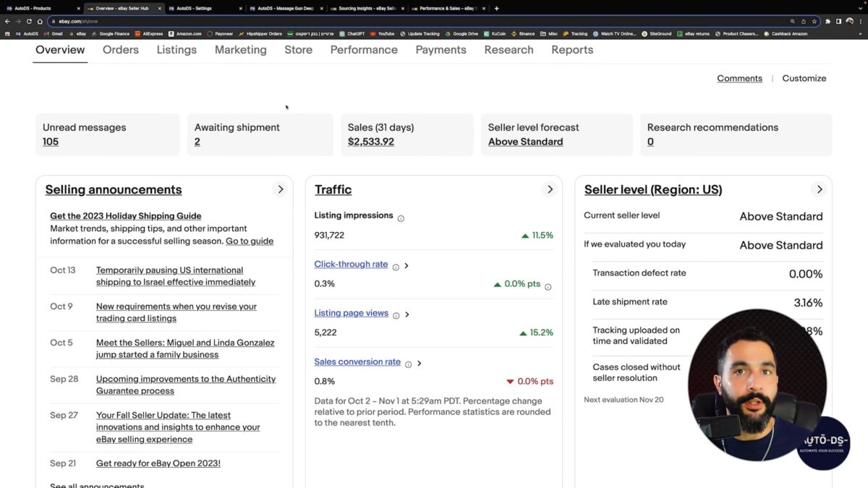868x488 pixels.
Task: Click Go to guide link
Action: pyautogui.click(x=250, y=241)
